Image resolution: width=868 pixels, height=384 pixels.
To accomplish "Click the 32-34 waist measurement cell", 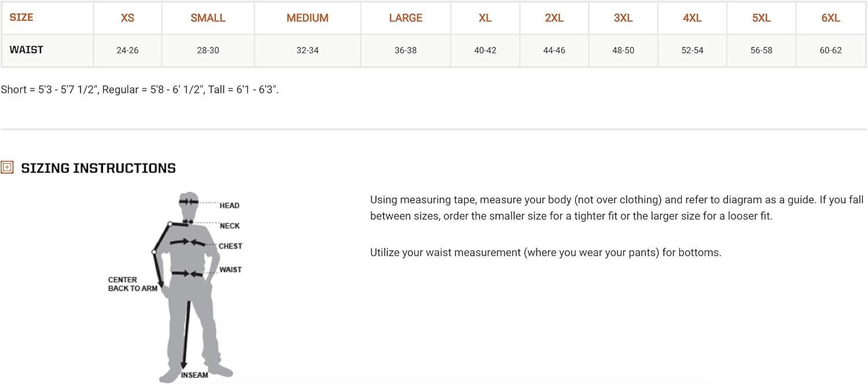I will pos(307,50).
